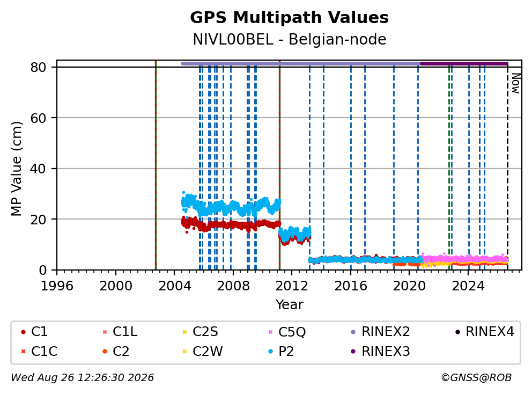Click the 2012 x-axis tick label

tap(292, 286)
